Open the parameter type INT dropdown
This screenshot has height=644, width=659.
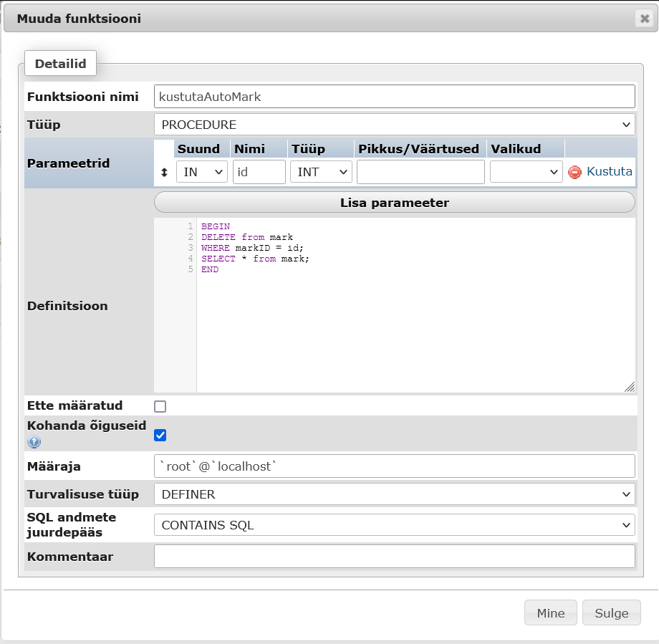click(320, 172)
